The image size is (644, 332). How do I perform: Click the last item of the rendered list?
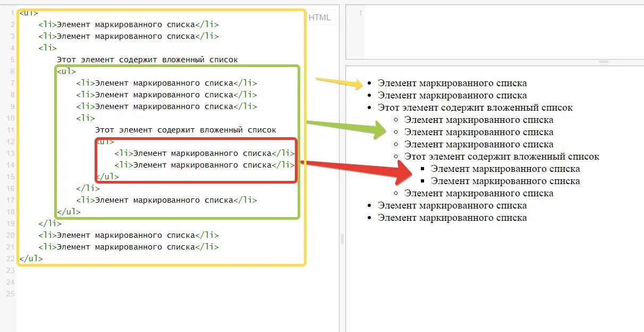tap(452, 218)
